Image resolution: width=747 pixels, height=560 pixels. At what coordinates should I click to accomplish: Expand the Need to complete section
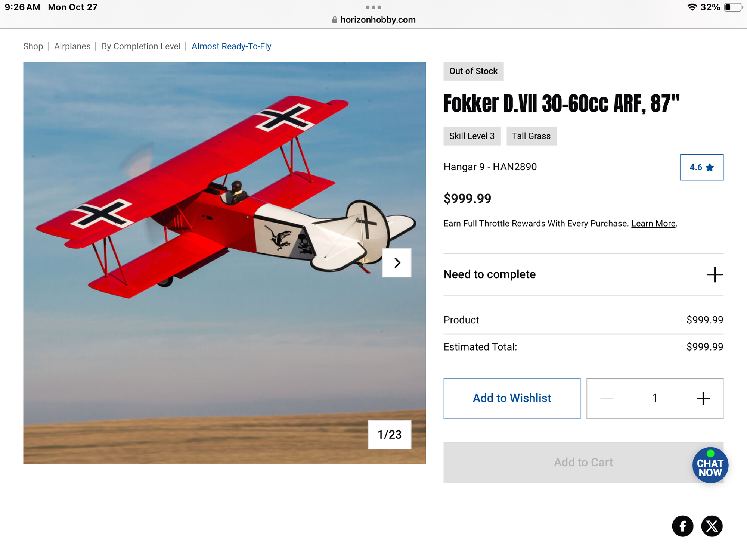coord(715,274)
